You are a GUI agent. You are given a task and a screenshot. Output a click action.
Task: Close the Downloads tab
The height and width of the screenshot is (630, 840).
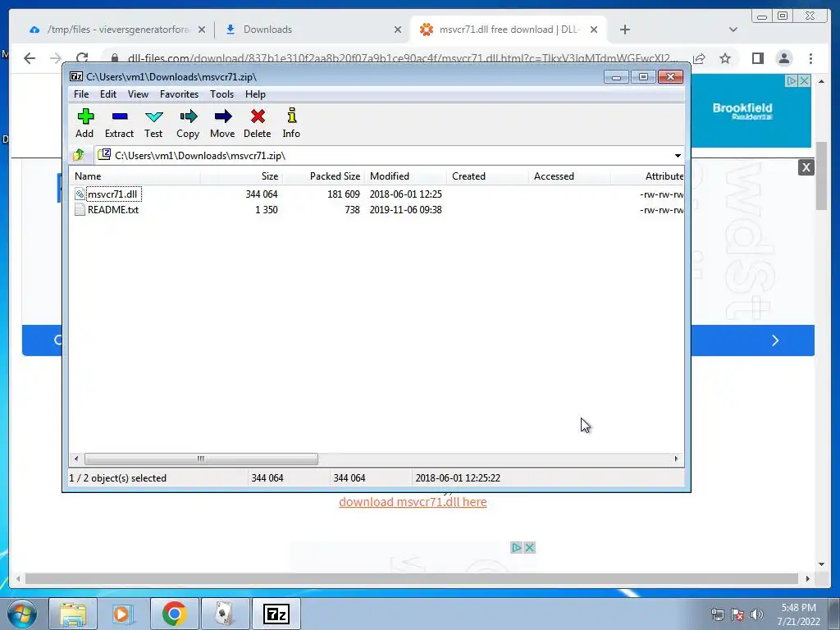click(x=398, y=30)
